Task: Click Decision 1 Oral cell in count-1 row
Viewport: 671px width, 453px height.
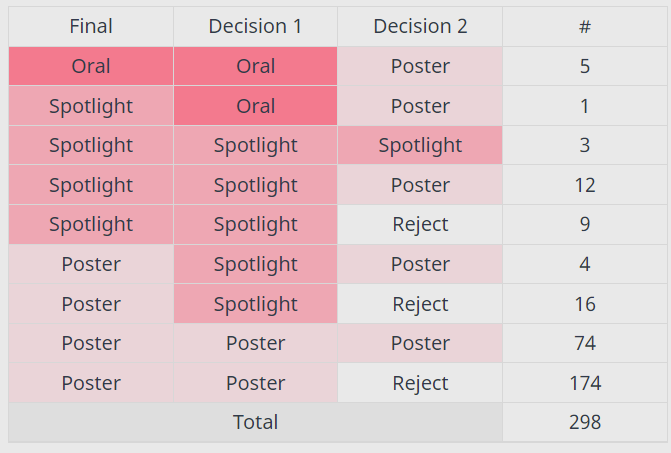Action: pos(255,106)
